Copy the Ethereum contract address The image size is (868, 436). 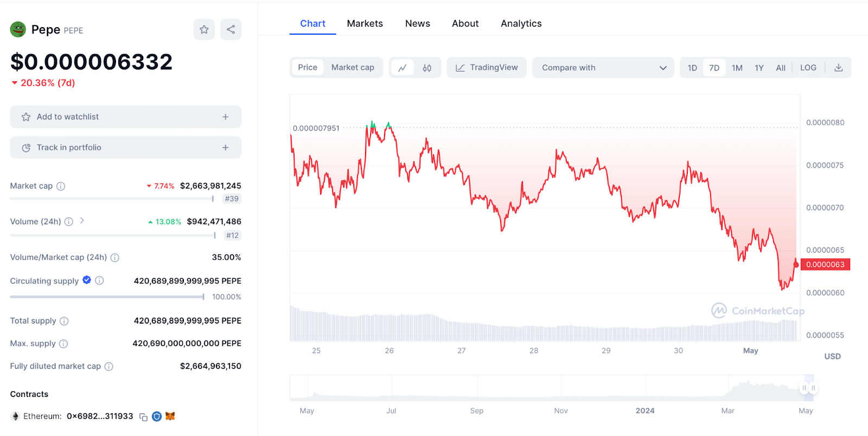(x=144, y=417)
